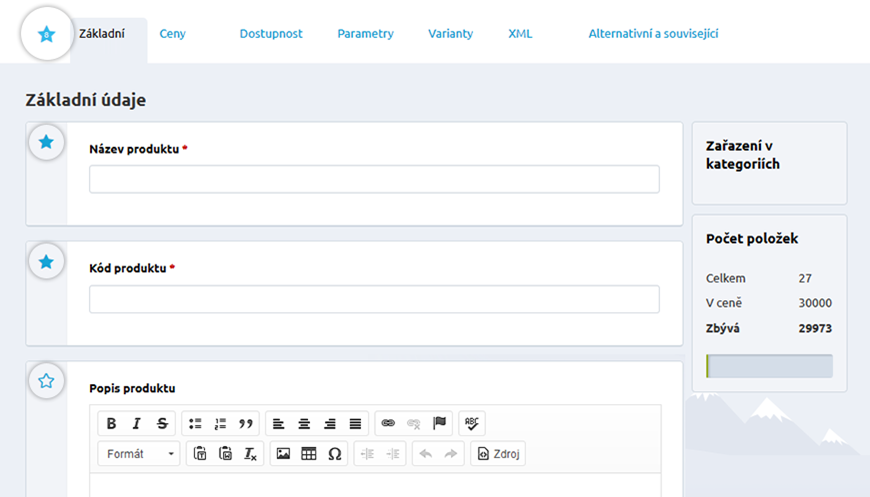Align text left
The width and height of the screenshot is (870, 497).
pyautogui.click(x=279, y=423)
